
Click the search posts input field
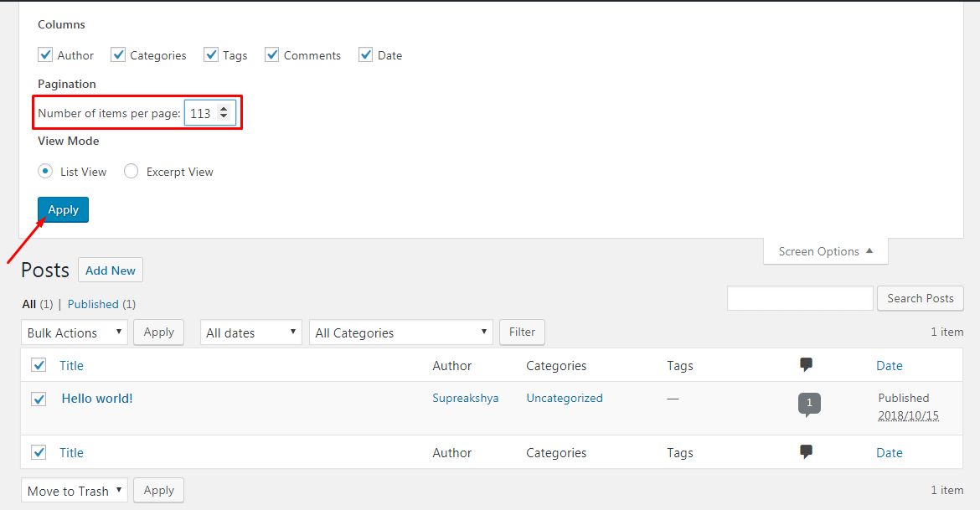800,298
